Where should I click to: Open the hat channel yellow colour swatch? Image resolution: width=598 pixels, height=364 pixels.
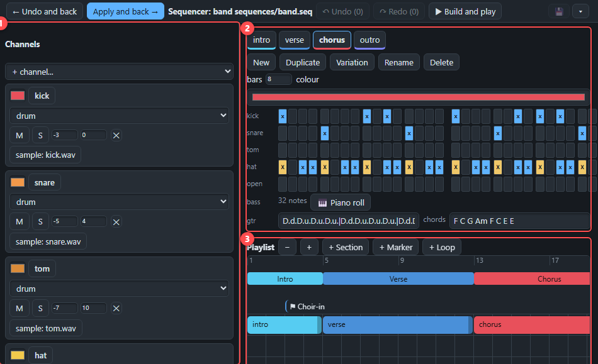18,355
